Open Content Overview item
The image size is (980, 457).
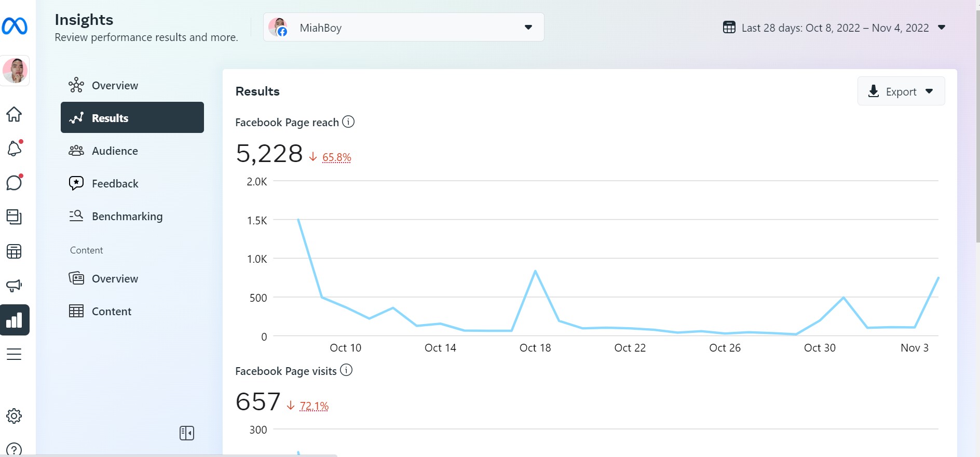click(132, 278)
